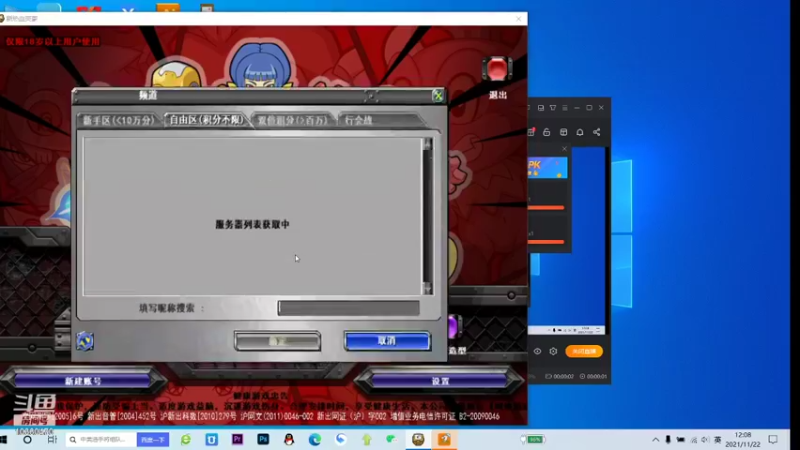Open the blue U icon app on the taskbar
This screenshot has width=800, height=450.
point(211,439)
